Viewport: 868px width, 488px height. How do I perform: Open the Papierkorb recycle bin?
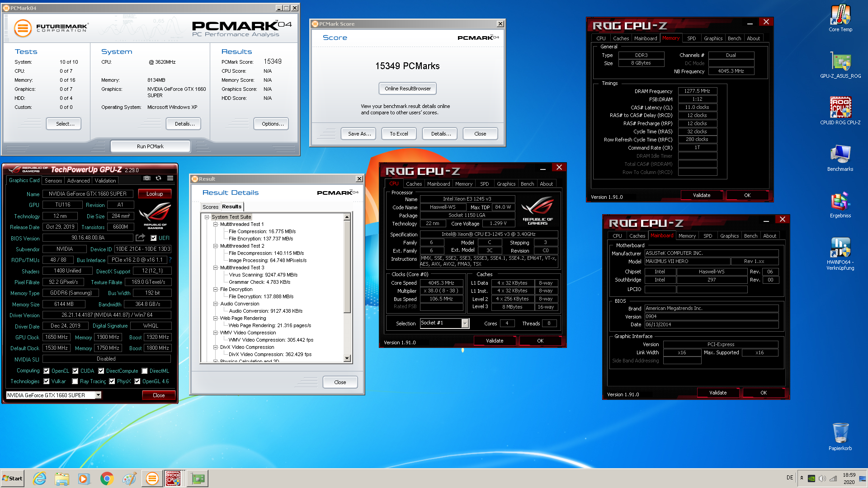pyautogui.click(x=840, y=436)
